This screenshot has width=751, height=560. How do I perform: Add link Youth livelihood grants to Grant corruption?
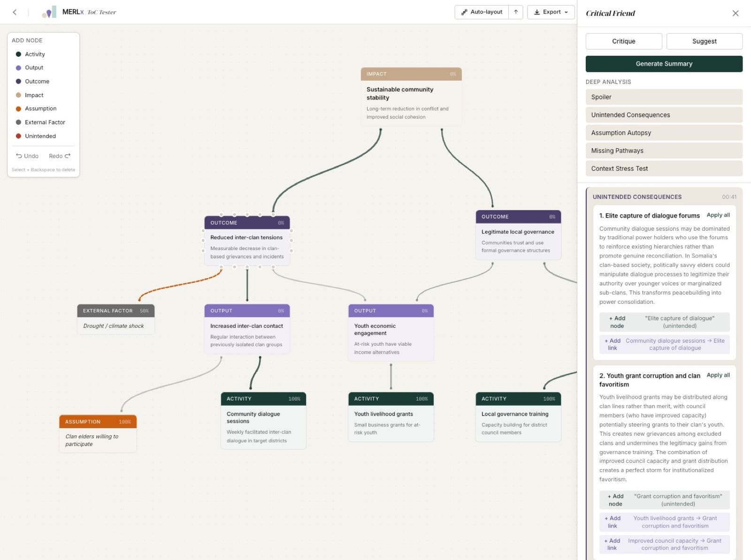click(664, 522)
